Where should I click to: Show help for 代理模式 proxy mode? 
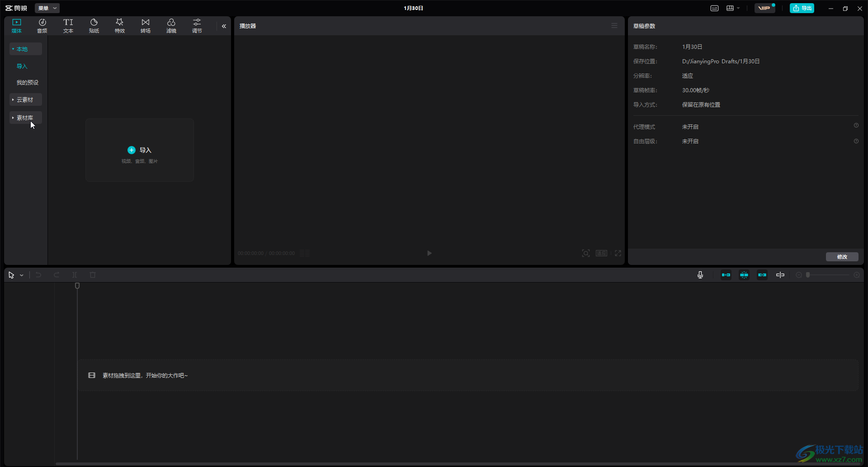(x=856, y=126)
